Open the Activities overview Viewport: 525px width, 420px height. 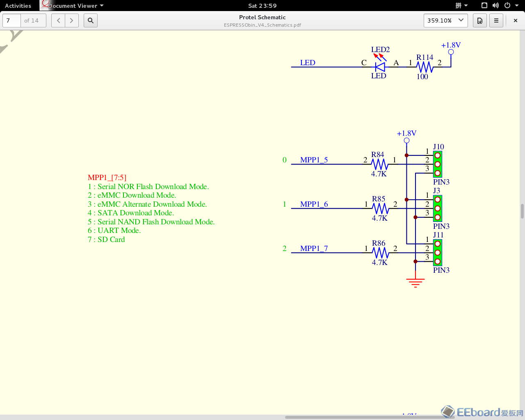tap(18, 6)
